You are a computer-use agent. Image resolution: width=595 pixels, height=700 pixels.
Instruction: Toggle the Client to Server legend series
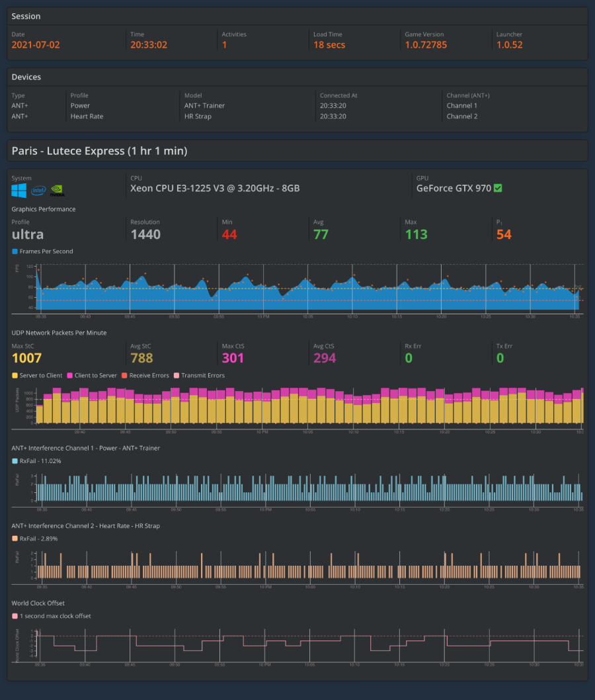point(92,375)
